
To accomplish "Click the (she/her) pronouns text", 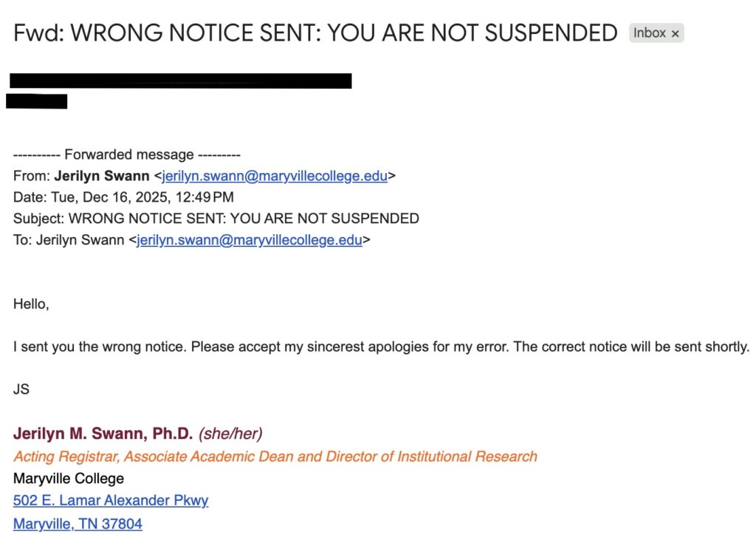I will (230, 434).
